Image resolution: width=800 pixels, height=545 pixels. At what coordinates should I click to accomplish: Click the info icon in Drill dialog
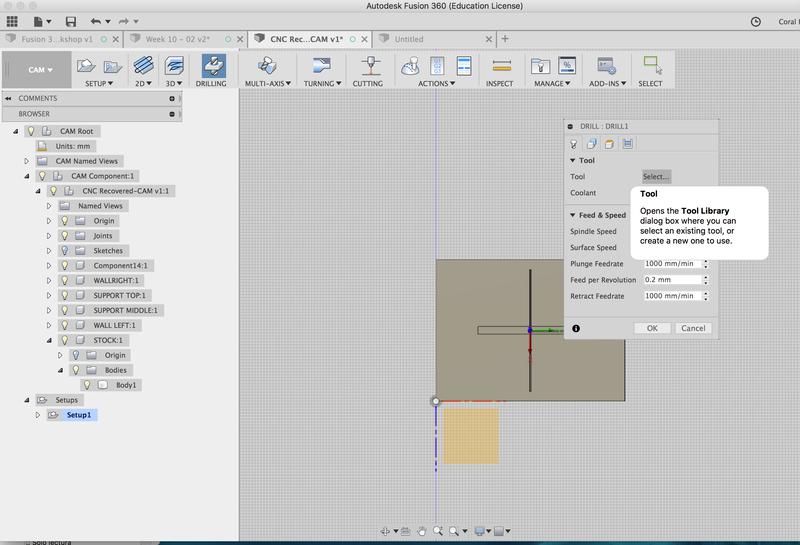click(576, 329)
